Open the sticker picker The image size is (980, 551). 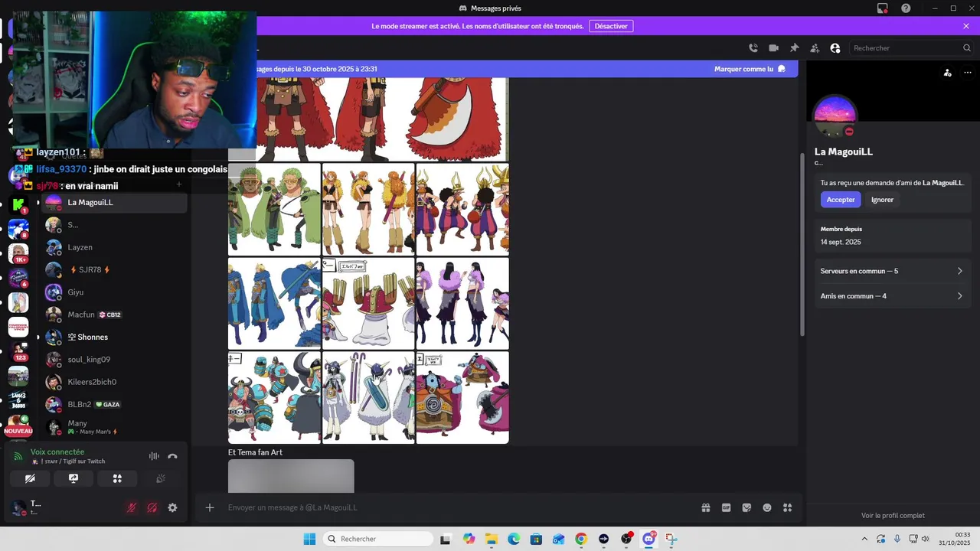click(746, 507)
